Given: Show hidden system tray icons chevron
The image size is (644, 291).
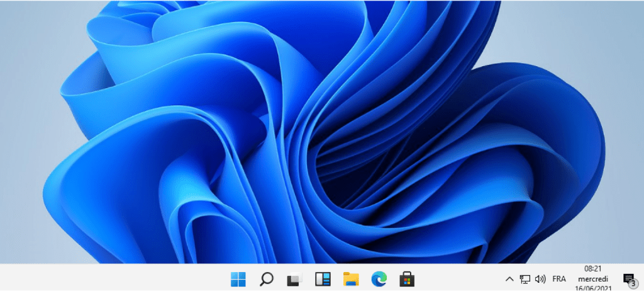Looking at the screenshot, I should 509,278.
